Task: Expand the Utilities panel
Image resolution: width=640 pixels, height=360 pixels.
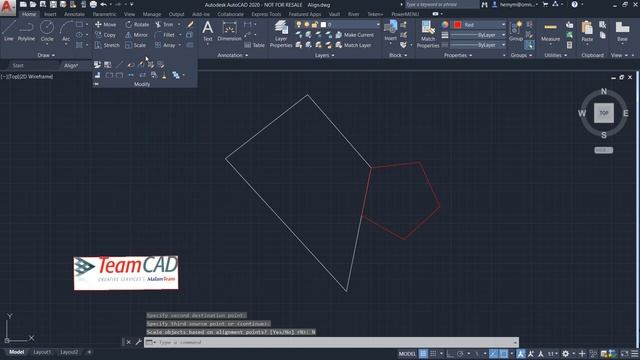Action: 556,55
